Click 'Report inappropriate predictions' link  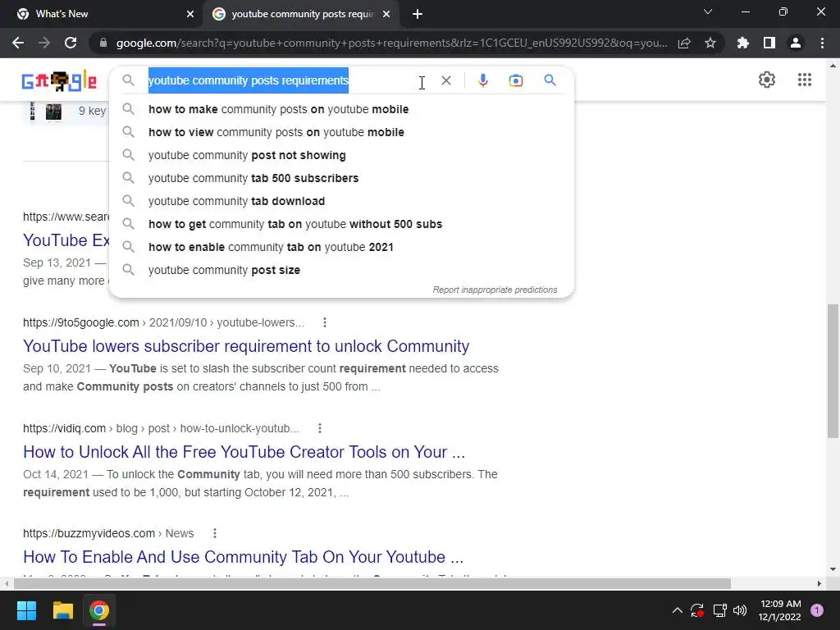point(495,290)
